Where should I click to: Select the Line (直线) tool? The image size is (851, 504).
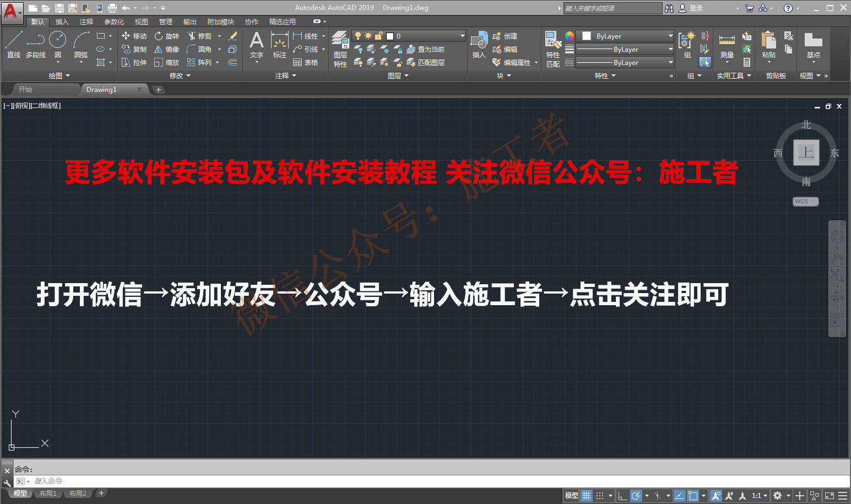[14, 44]
